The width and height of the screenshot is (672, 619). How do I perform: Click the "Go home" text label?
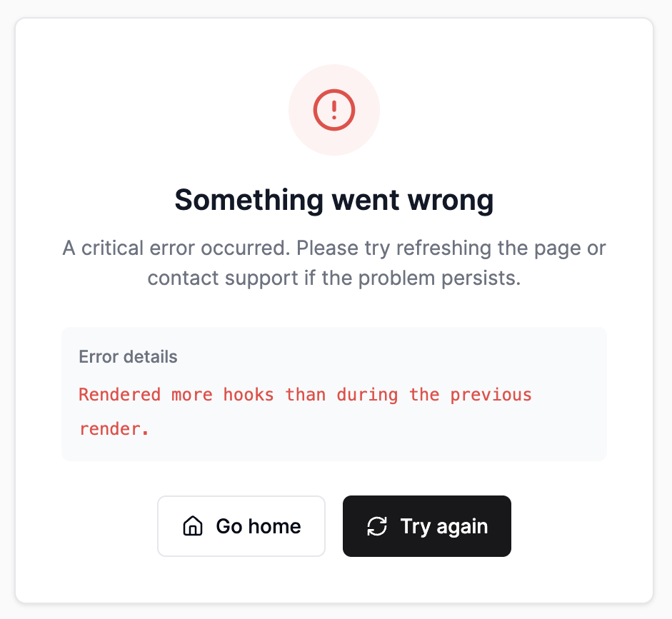coord(259,527)
